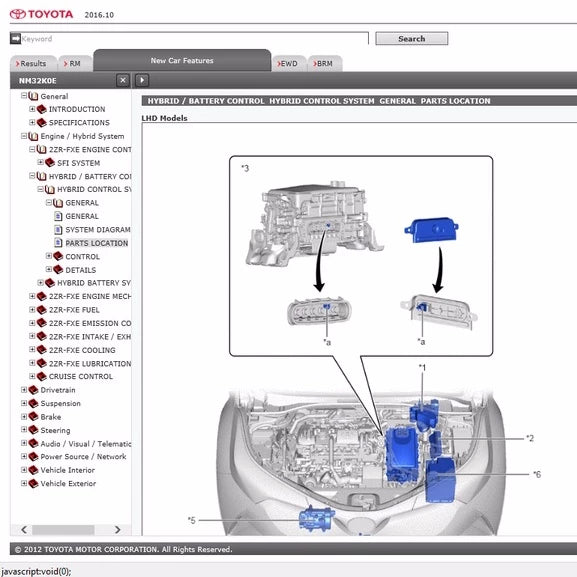Click the sidebar horizontal scrollbar right arrow
The height and width of the screenshot is (577, 577).
click(117, 530)
